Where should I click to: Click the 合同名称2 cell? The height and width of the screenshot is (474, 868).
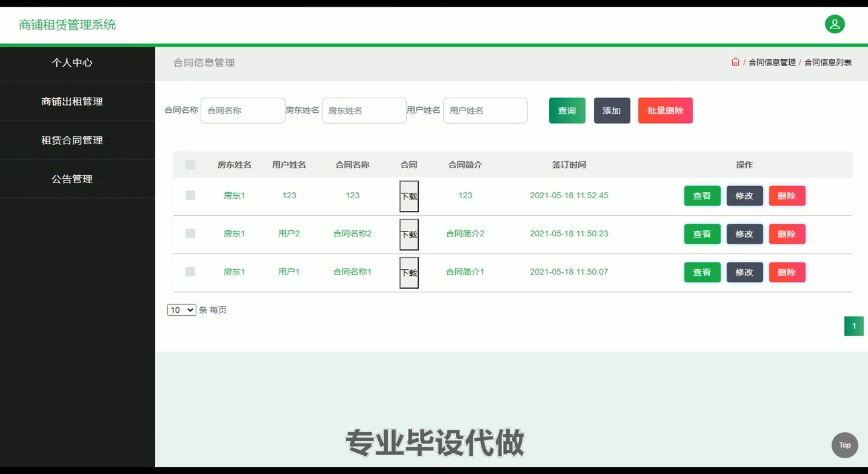(353, 233)
